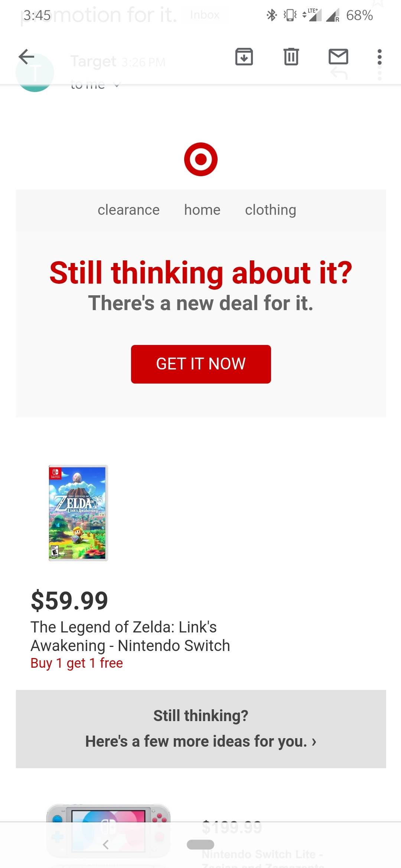The image size is (401, 868).
Task: Tap the home gesture pill
Action: tap(200, 844)
